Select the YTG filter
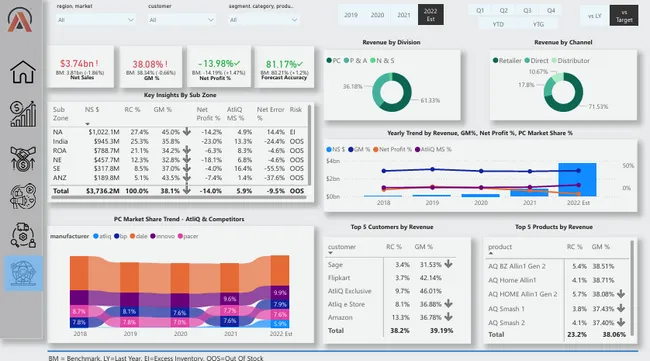Viewport: 650px width, 361px height. [x=538, y=24]
